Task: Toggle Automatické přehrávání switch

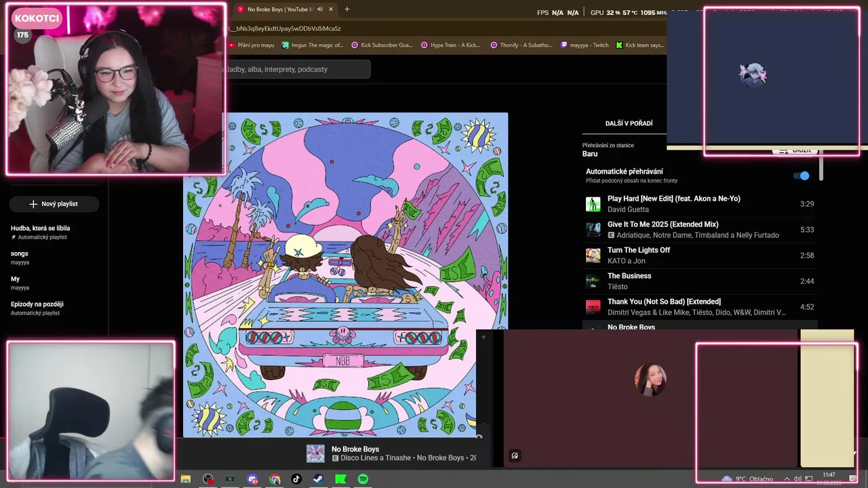Action: pos(801,176)
